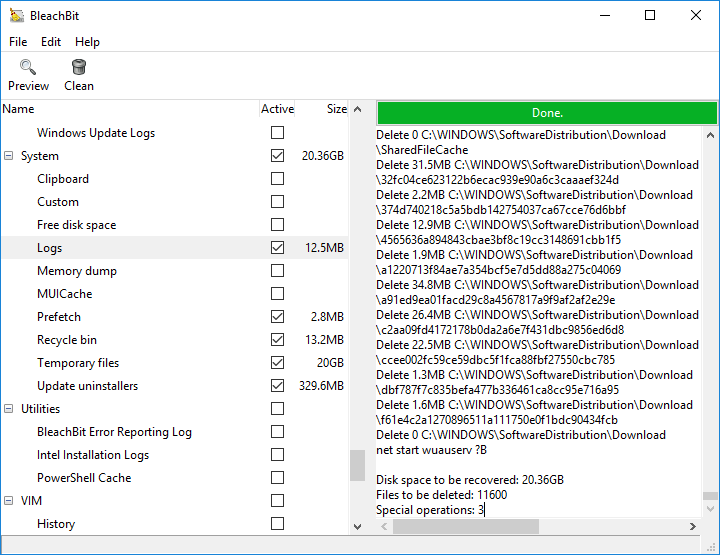
Task: Click the log pane scroll right arrow
Action: coord(692,527)
